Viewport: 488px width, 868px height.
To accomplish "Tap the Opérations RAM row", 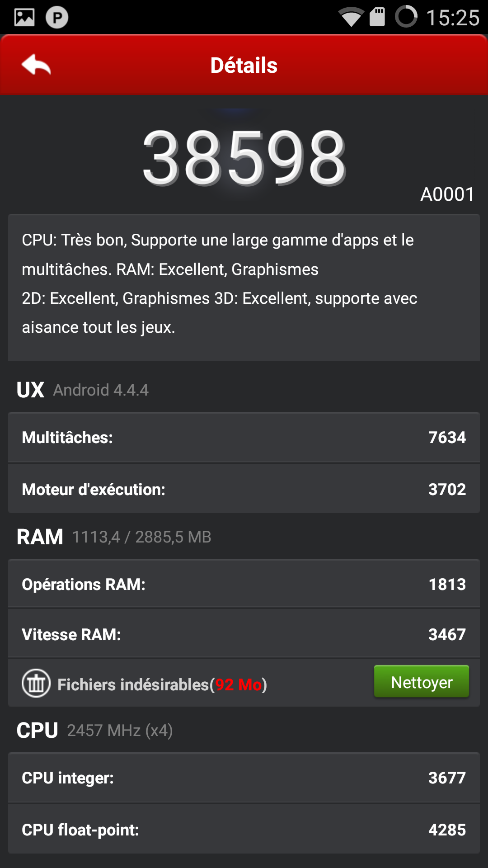I will pyautogui.click(x=244, y=584).
